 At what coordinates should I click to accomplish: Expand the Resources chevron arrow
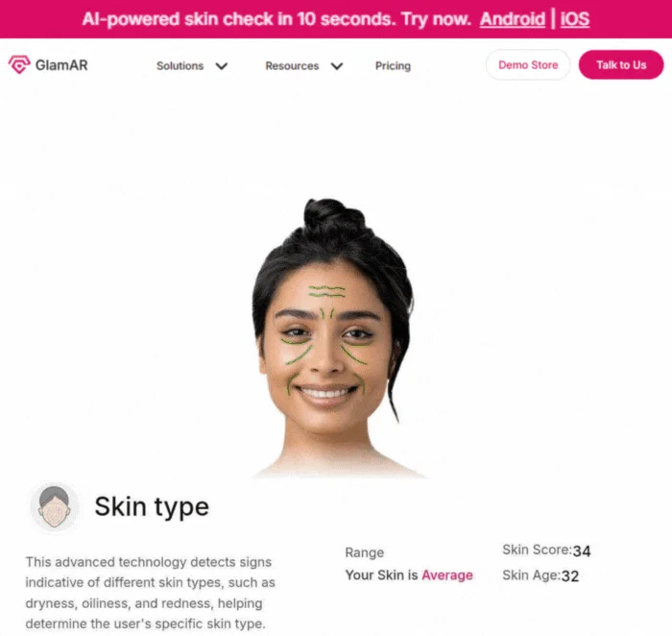click(337, 66)
